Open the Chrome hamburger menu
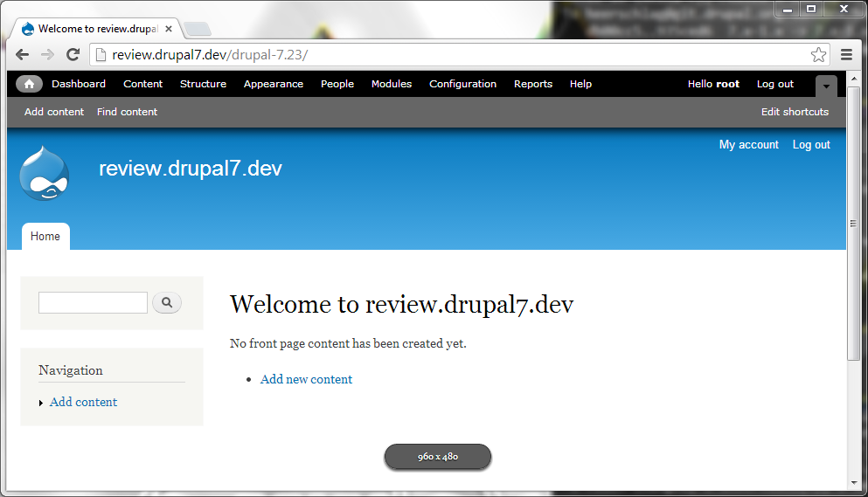This screenshot has width=868, height=497. pyautogui.click(x=846, y=55)
